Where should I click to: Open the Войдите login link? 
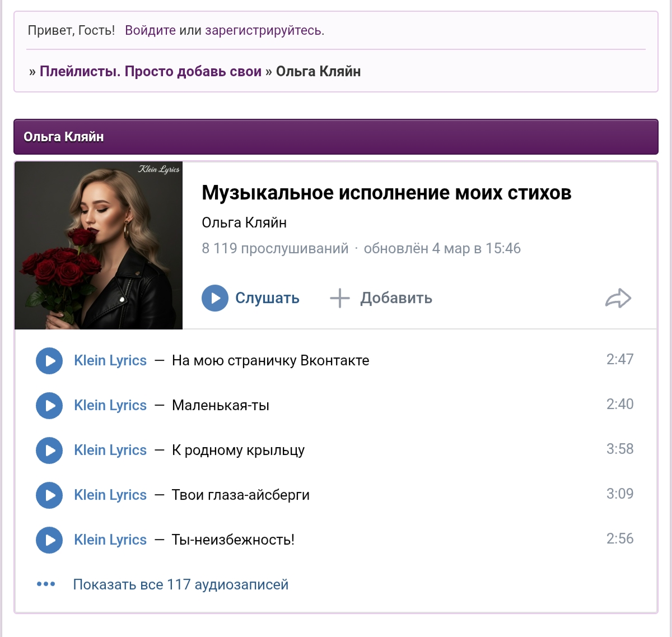150,30
